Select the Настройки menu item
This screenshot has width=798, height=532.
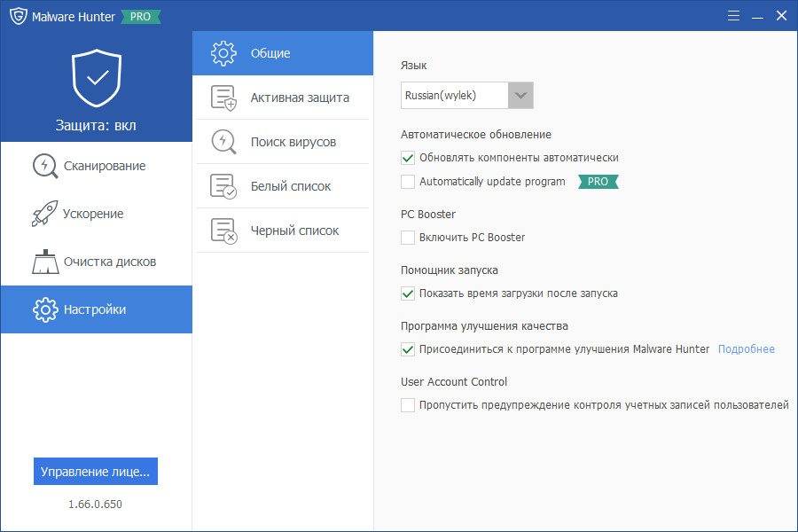pyautogui.click(x=96, y=309)
